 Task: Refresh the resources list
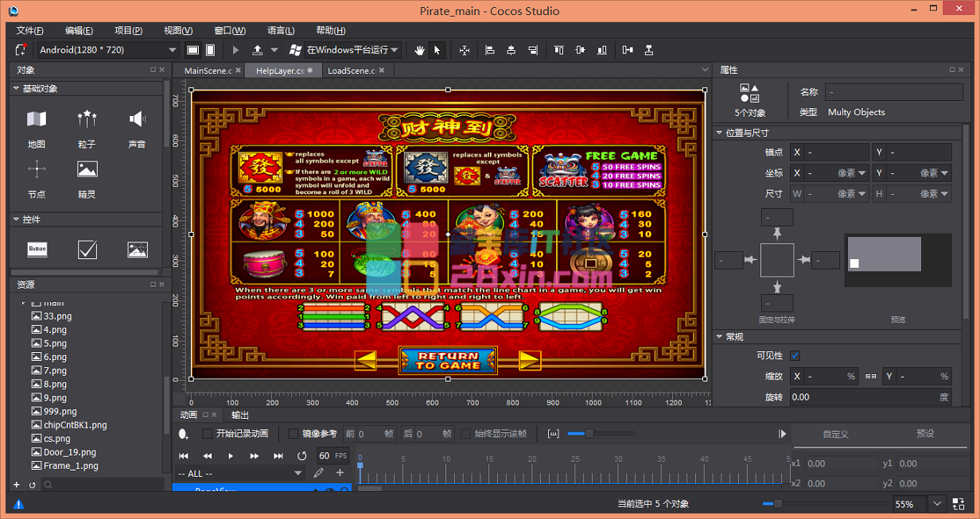point(33,484)
